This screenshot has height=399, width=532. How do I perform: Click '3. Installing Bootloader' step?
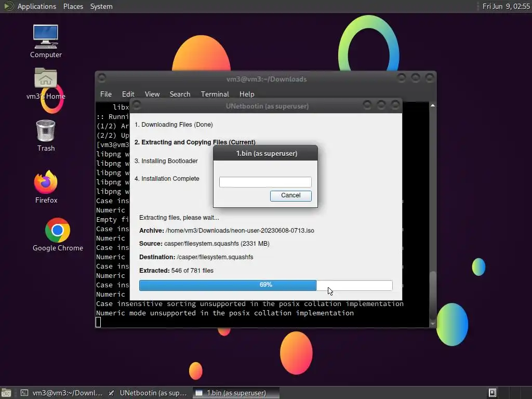pyautogui.click(x=166, y=161)
